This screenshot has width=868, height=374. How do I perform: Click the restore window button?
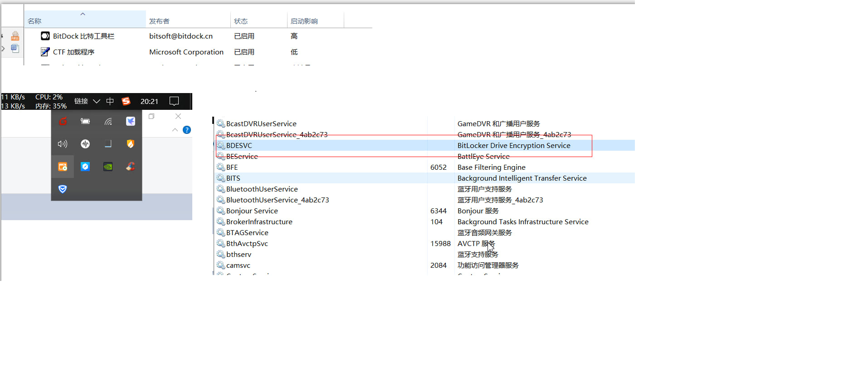point(151,116)
